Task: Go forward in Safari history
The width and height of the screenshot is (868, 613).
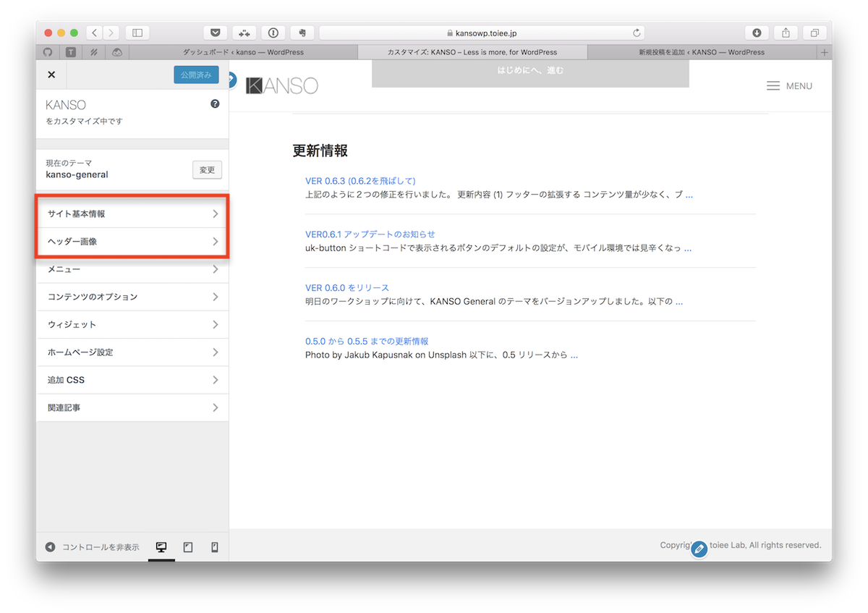Action: [x=111, y=33]
